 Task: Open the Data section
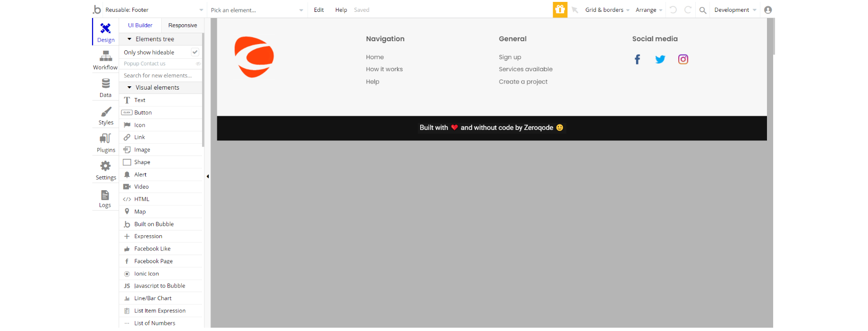click(105, 88)
